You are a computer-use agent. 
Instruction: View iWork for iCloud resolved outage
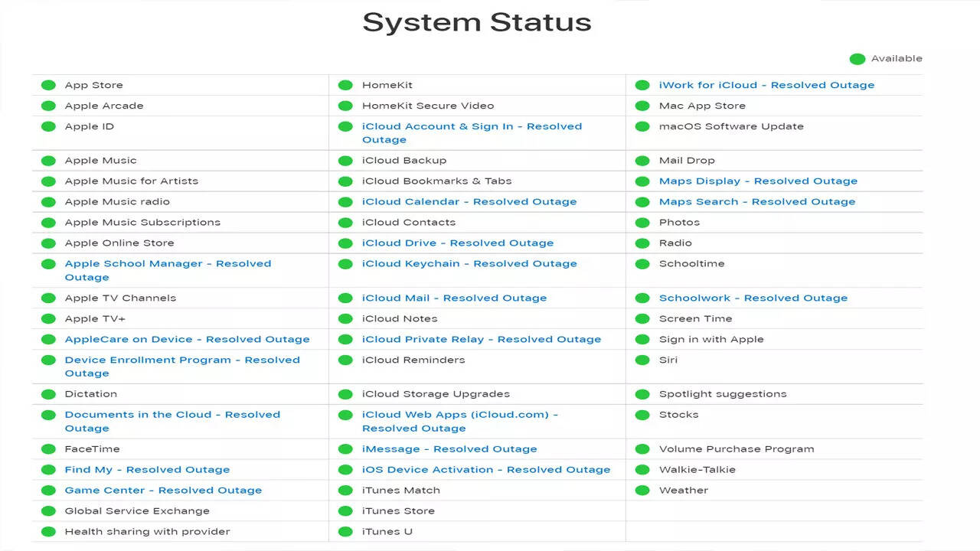click(766, 85)
